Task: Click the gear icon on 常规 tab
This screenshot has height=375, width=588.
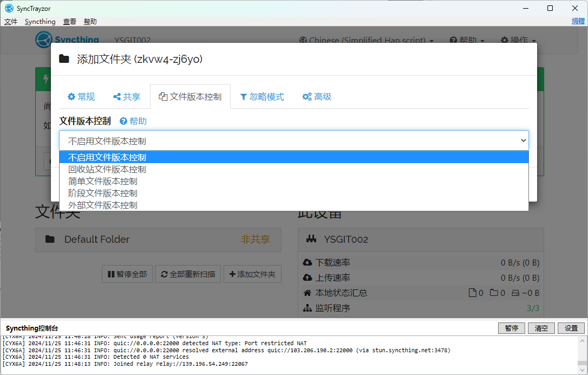Action: (x=71, y=97)
